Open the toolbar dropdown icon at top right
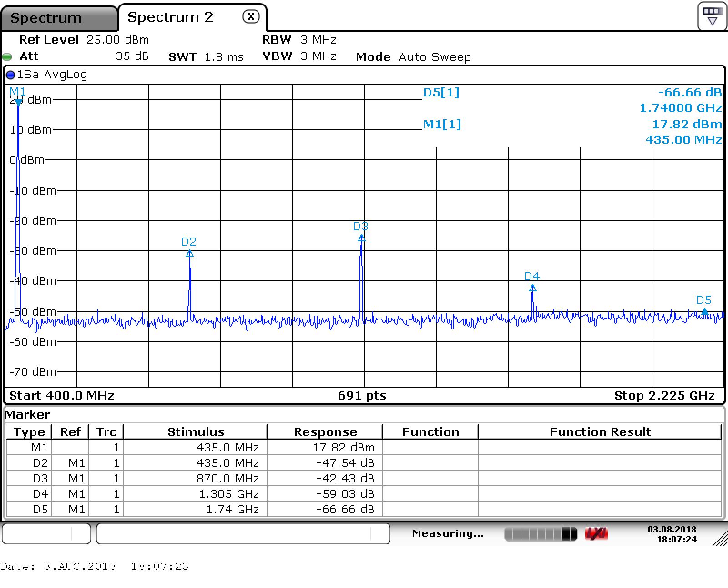This screenshot has height=588, width=728. point(712,16)
